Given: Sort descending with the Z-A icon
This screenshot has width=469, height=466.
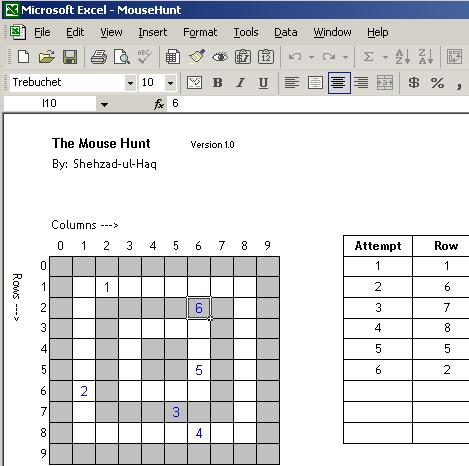Looking at the screenshot, I should tap(426, 57).
